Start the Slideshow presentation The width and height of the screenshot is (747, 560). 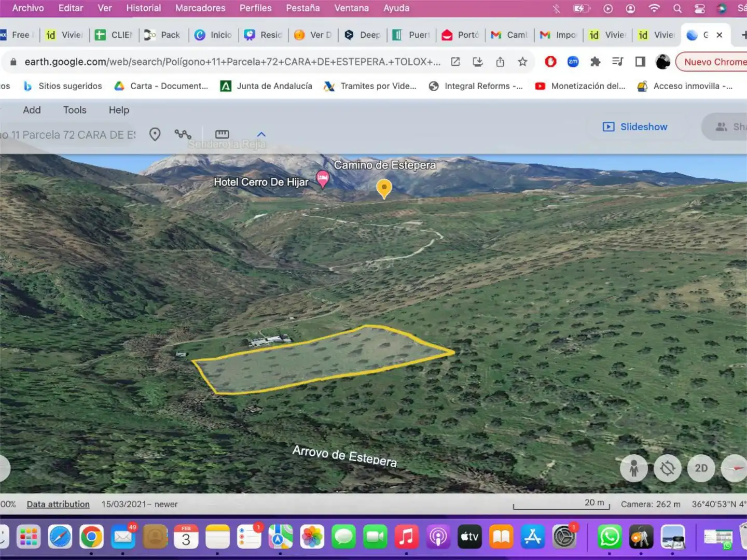coord(635,127)
